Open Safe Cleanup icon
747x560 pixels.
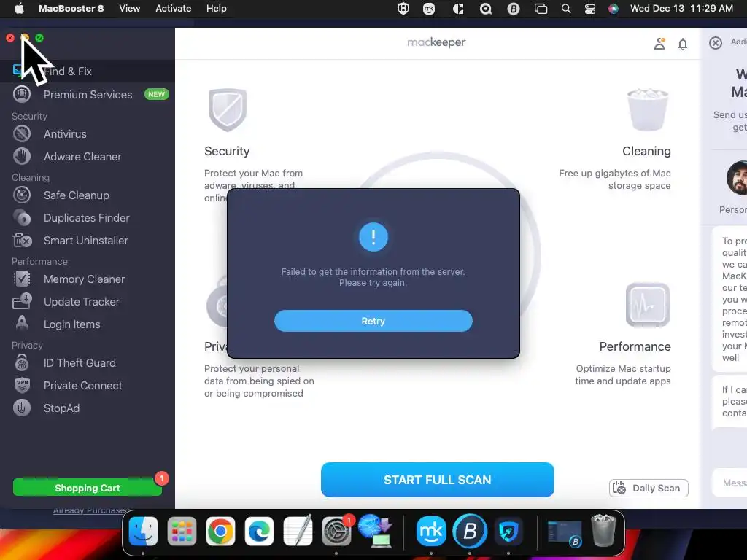(x=22, y=195)
